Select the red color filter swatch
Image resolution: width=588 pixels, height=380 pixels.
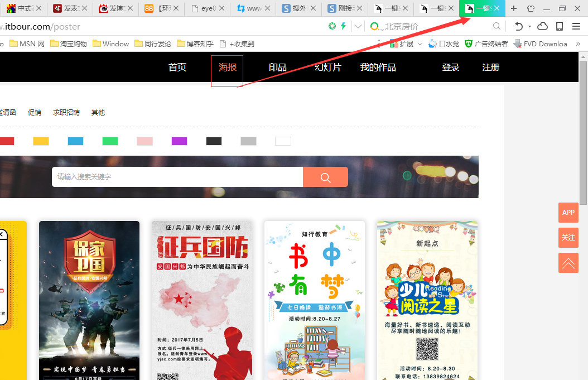coord(6,141)
